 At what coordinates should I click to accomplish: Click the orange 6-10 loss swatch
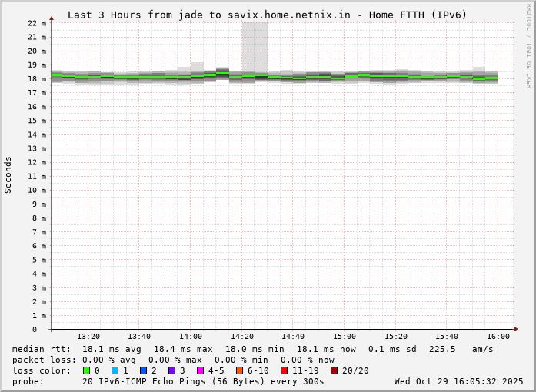[240, 370]
